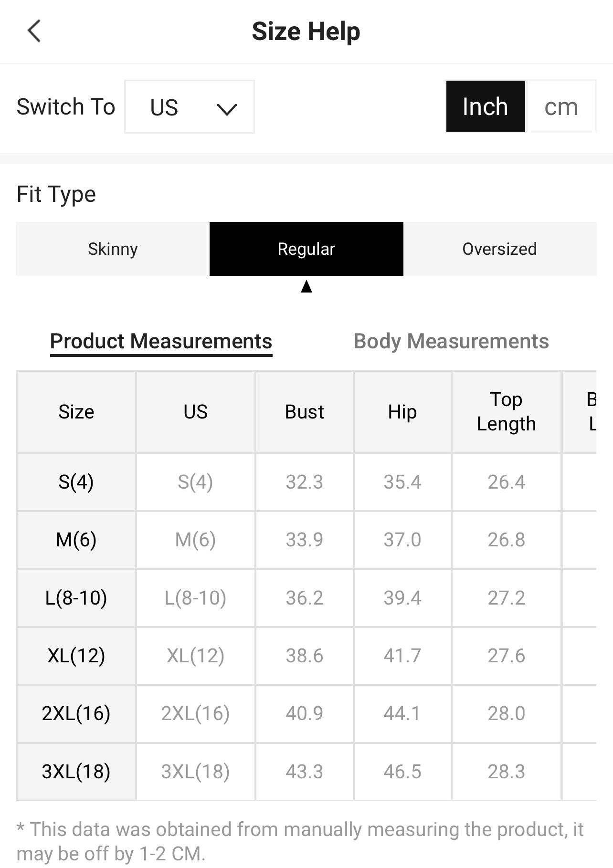Click the Hip column header
This screenshot has height=868, width=613.
(402, 412)
